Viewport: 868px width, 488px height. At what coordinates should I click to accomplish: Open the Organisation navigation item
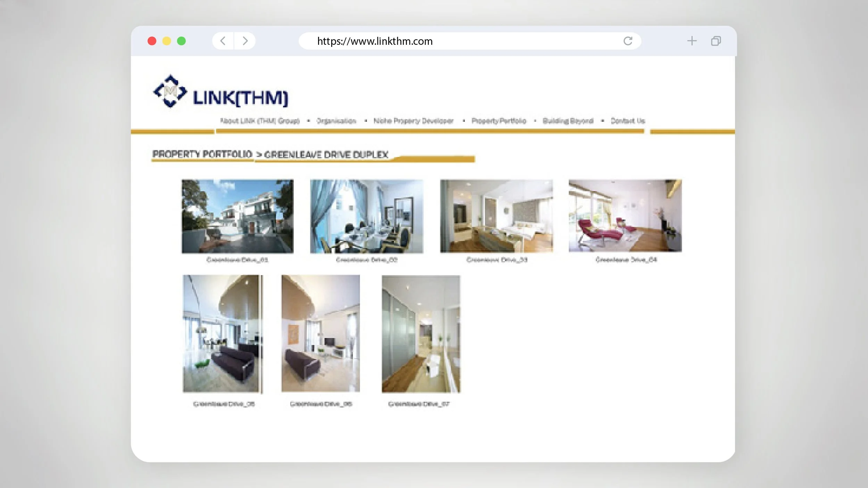336,121
